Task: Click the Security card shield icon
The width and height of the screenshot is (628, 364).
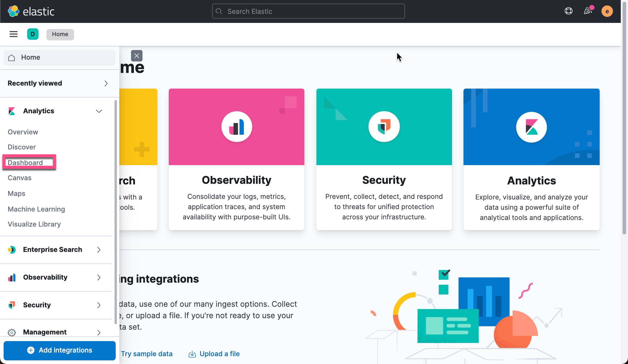Action: [384, 127]
